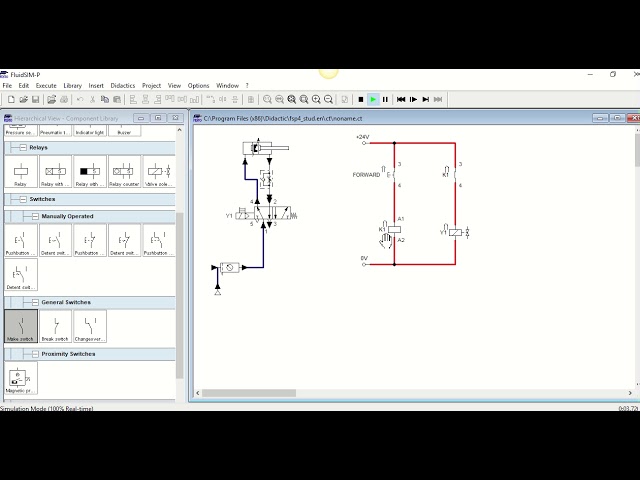
Task: Click the compressed air supply triangle
Action: [218, 292]
